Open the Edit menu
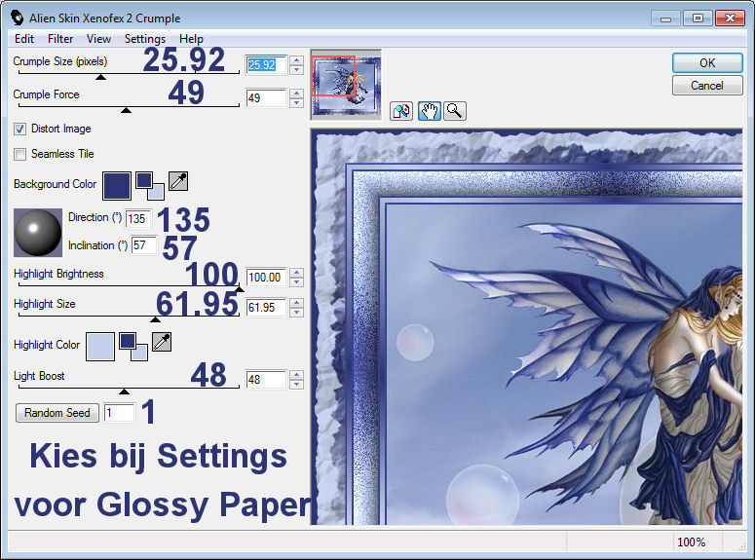This screenshot has width=755, height=560. point(24,39)
